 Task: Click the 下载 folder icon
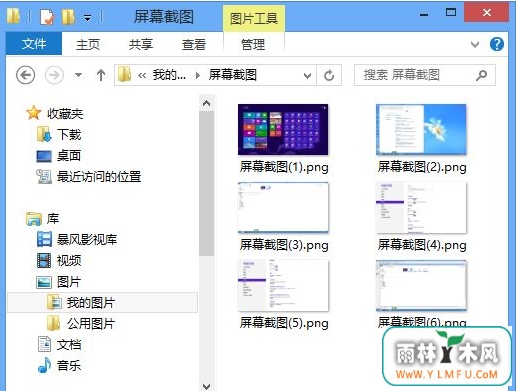pos(44,134)
